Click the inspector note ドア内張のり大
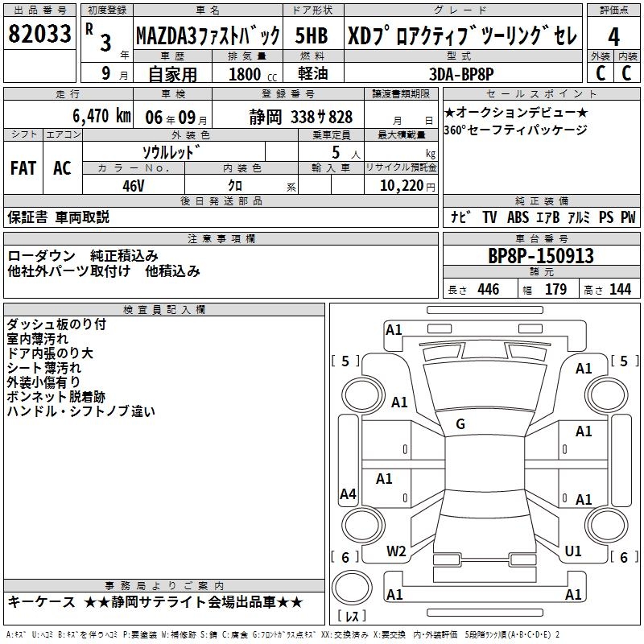The height and width of the screenshot is (644, 644). [x=50, y=353]
